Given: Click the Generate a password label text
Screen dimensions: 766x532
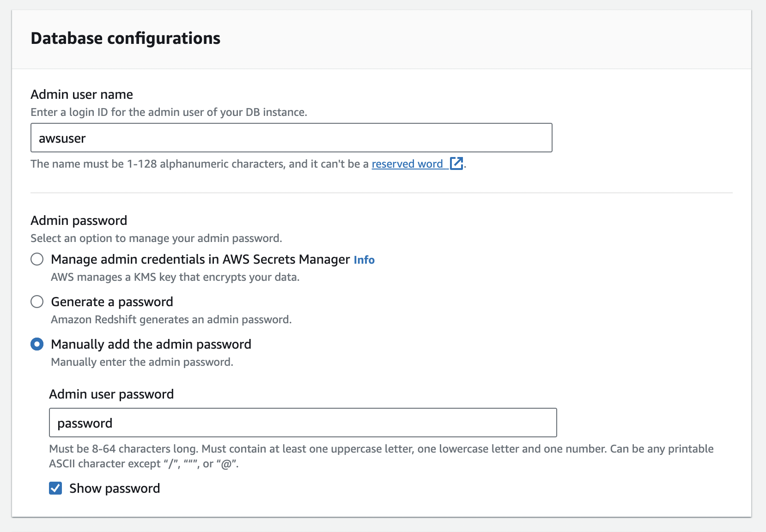Looking at the screenshot, I should 112,302.
